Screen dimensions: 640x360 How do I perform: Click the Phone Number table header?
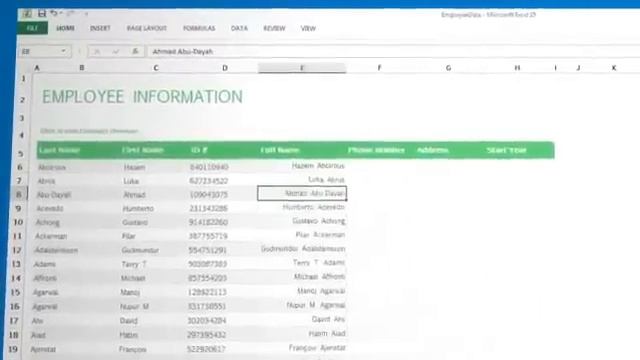(x=376, y=150)
